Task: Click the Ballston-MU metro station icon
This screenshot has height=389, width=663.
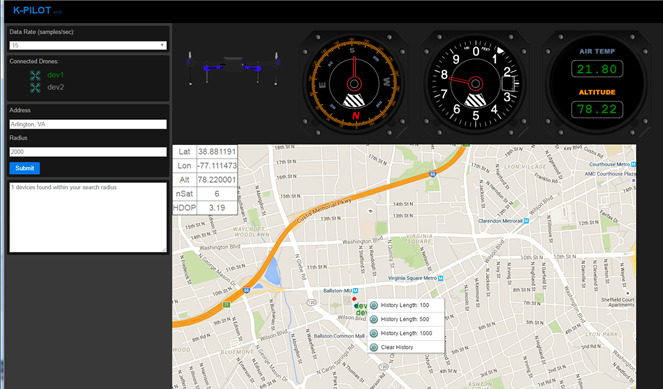Action: [x=356, y=290]
